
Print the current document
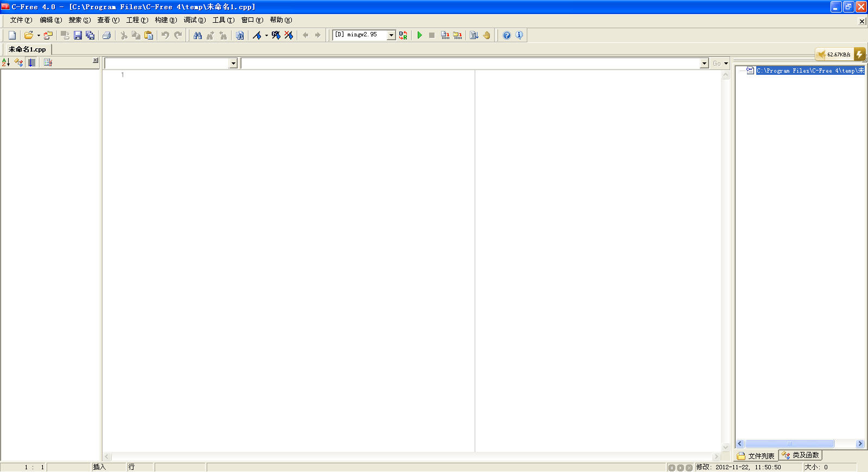point(107,35)
